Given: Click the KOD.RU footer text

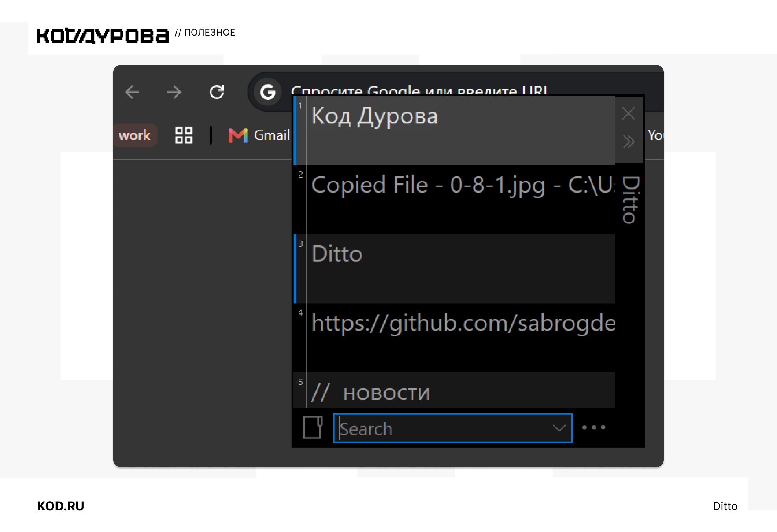Looking at the screenshot, I should pyautogui.click(x=60, y=506).
